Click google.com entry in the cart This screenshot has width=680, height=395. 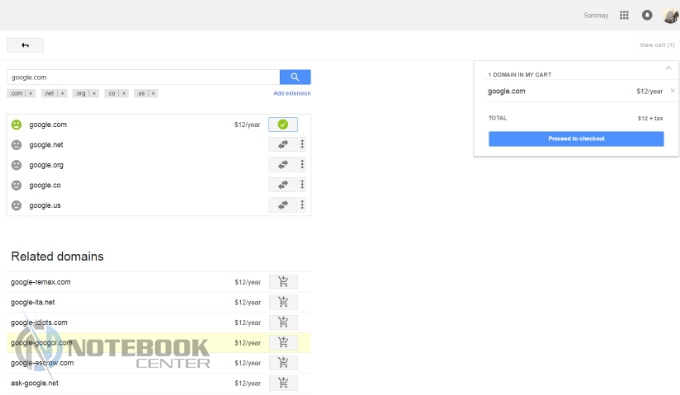[x=507, y=91]
